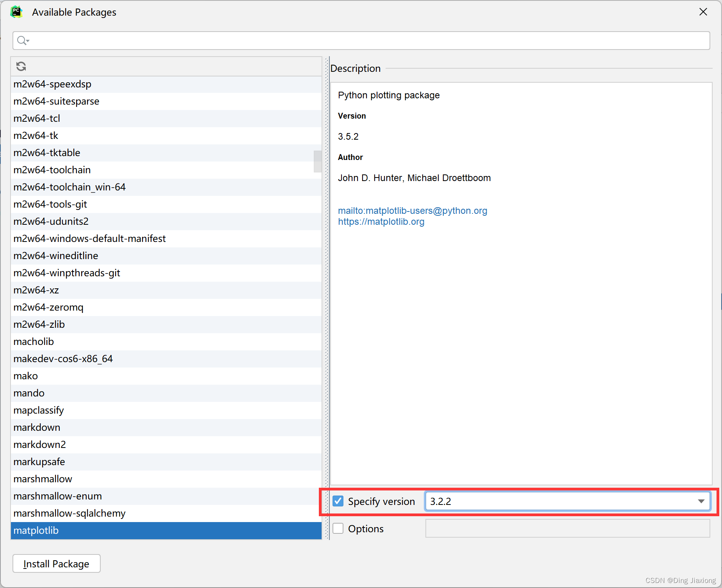This screenshot has height=588, width=722.
Task: Select the marshmallow-enum package
Action: (166, 496)
